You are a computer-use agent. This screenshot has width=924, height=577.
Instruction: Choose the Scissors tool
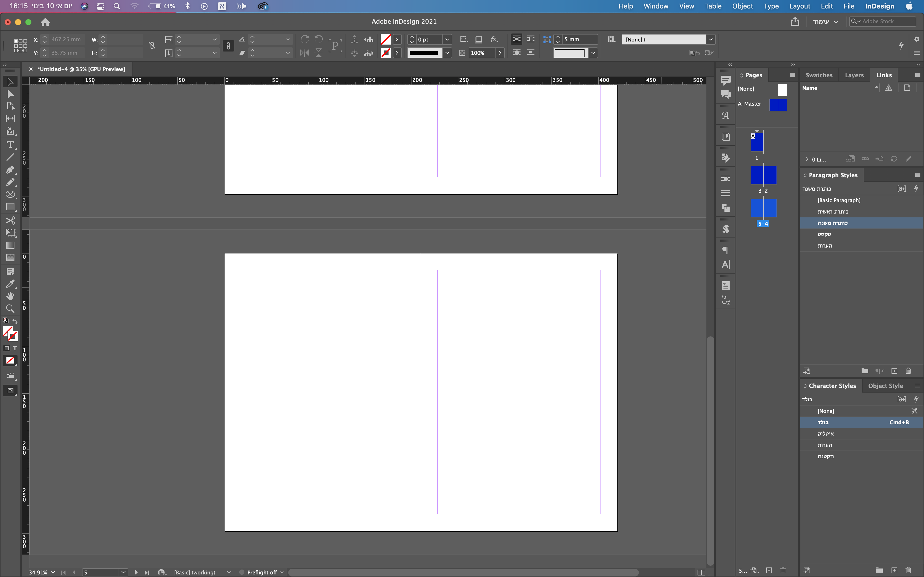click(x=10, y=220)
